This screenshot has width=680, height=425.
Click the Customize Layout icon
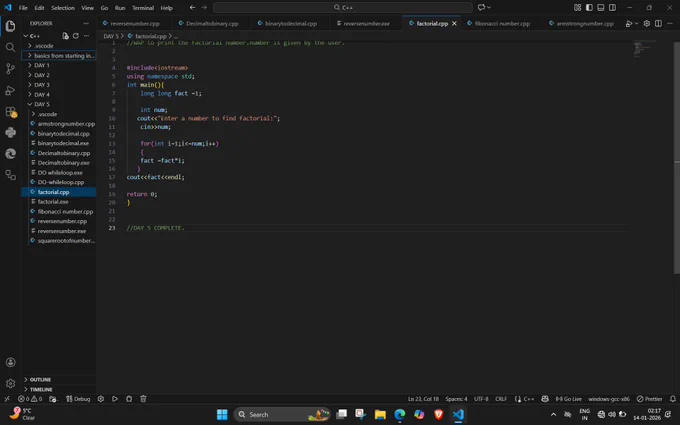[577, 7]
